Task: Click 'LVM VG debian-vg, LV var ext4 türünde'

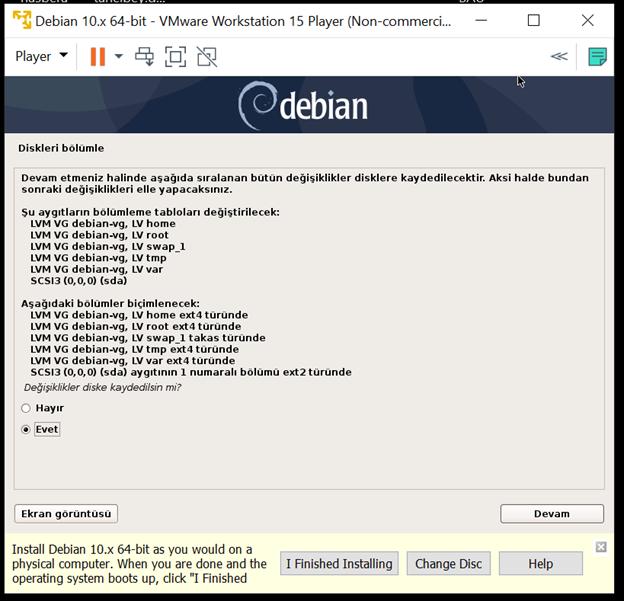Action: pyautogui.click(x=133, y=361)
